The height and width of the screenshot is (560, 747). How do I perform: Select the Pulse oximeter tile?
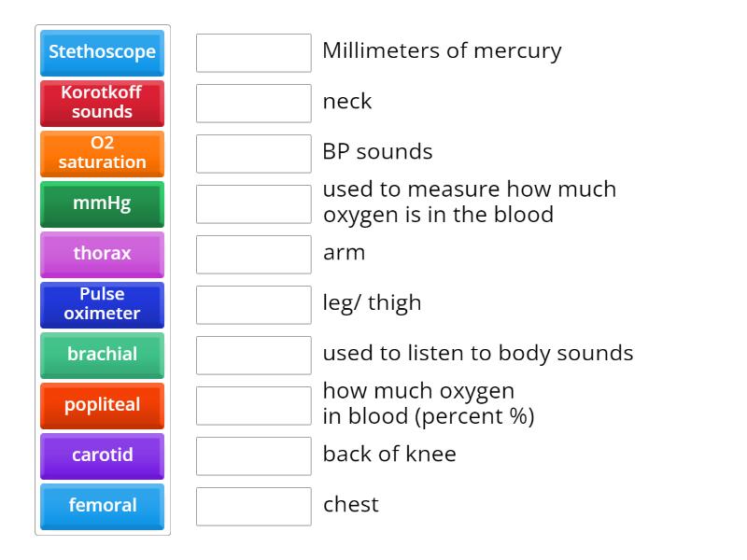click(x=102, y=304)
